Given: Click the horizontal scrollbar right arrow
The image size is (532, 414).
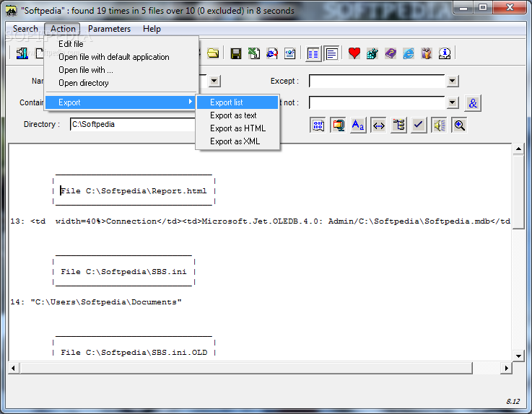Looking at the screenshot, I should 506,369.
